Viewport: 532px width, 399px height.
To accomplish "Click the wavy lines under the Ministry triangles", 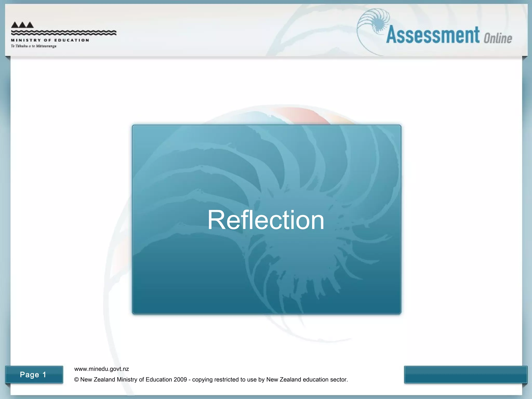I will click(64, 33).
